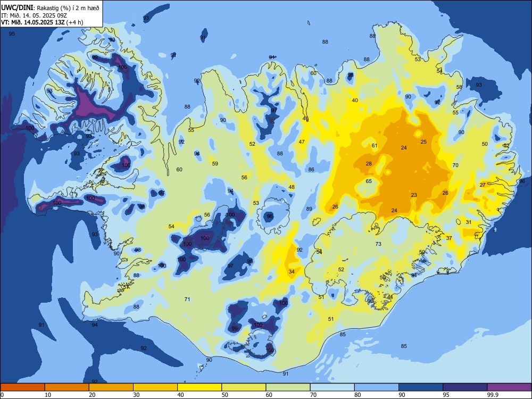Click the 20–30 amber legend swatch
The width and height of the screenshot is (532, 399).
111,387
